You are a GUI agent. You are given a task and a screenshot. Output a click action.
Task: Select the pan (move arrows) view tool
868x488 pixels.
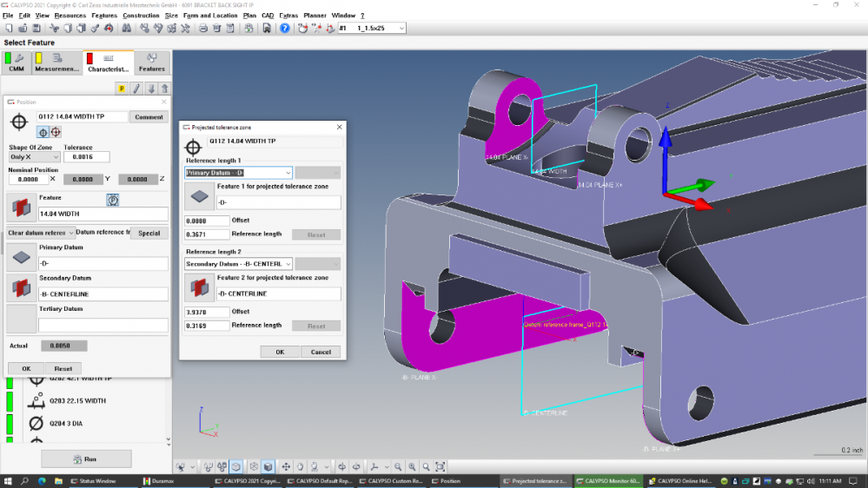(x=287, y=466)
